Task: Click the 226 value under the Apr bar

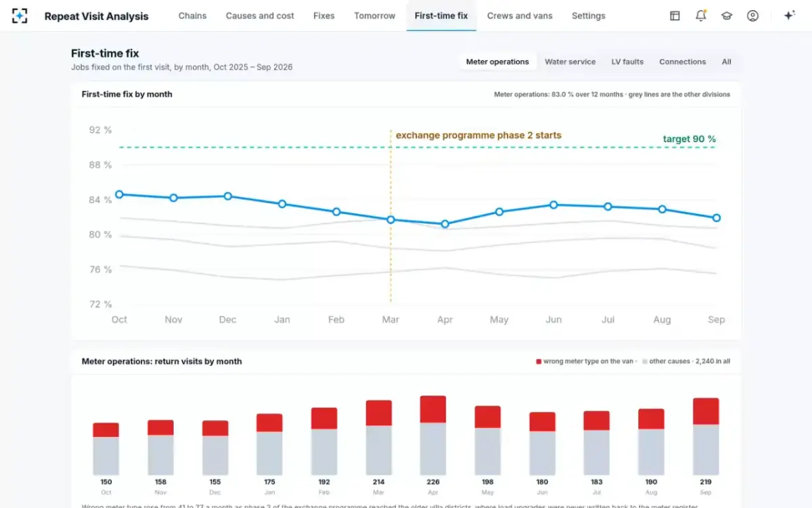Action: pos(433,482)
